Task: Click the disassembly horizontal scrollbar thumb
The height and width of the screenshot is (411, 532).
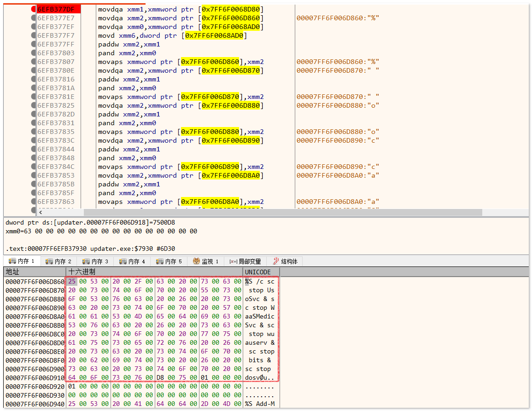Action: pos(282,212)
